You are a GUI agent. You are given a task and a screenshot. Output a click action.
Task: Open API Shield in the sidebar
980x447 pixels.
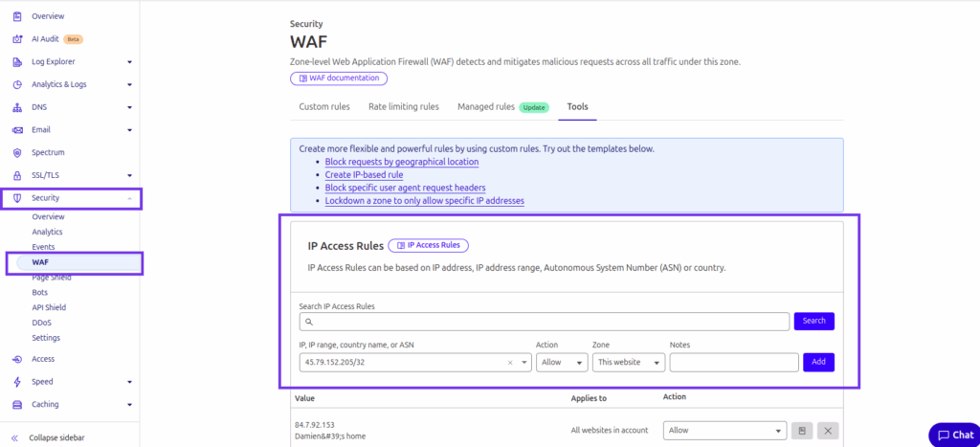tap(49, 307)
